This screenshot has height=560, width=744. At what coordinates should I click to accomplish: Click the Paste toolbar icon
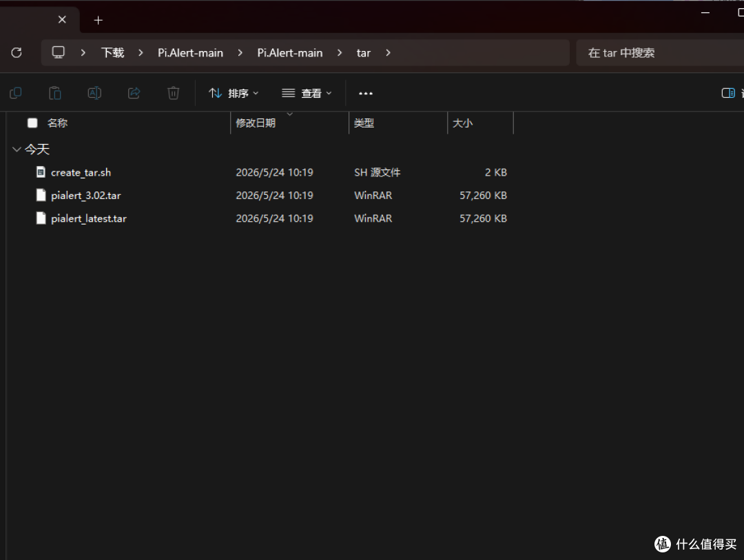point(55,93)
